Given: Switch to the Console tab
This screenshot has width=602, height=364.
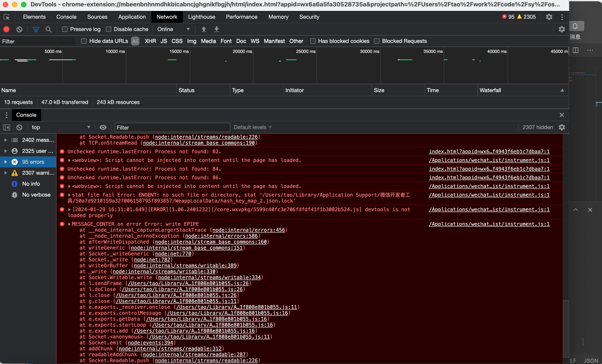Looking at the screenshot, I should 66,17.
